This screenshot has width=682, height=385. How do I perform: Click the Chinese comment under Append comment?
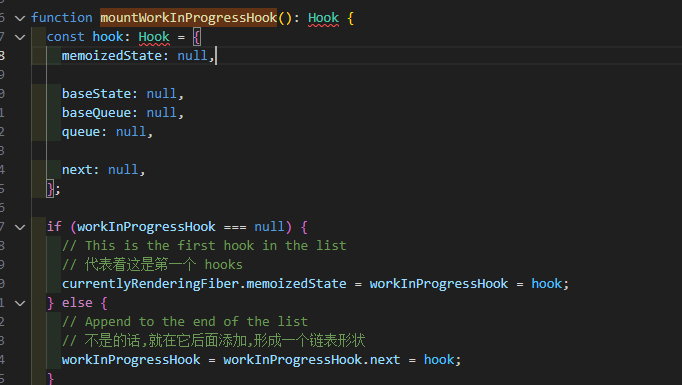coord(214,341)
